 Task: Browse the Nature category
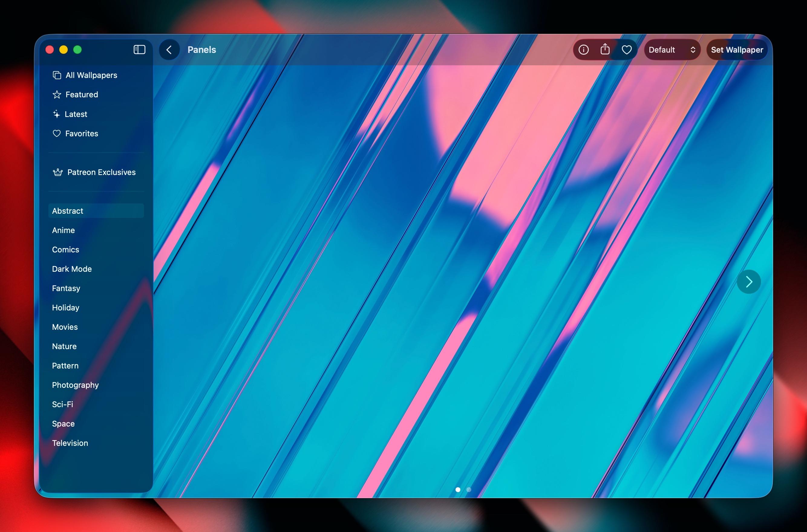coord(96,346)
